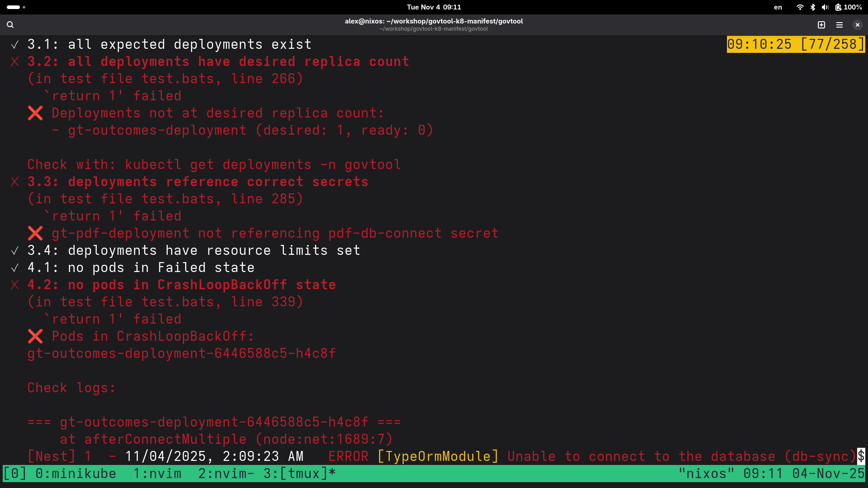Open the terminal hamburger menu
Image resolution: width=868 pixels, height=488 pixels.
(840, 25)
